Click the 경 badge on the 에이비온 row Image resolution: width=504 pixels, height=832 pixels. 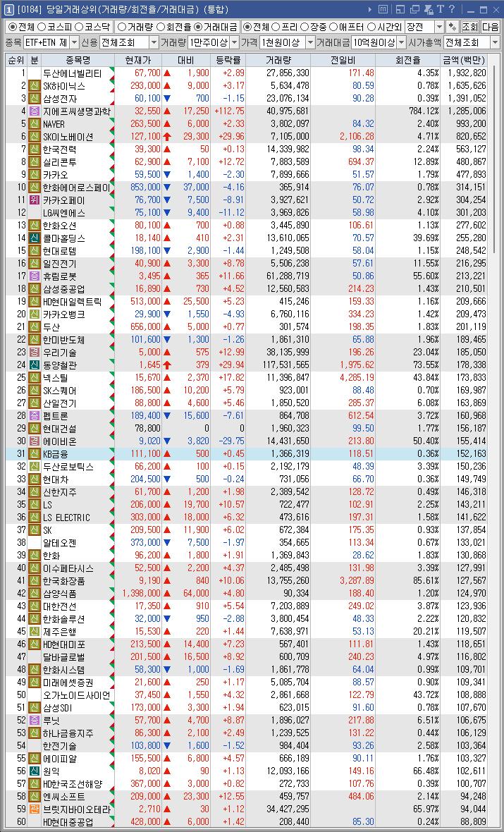[35, 441]
